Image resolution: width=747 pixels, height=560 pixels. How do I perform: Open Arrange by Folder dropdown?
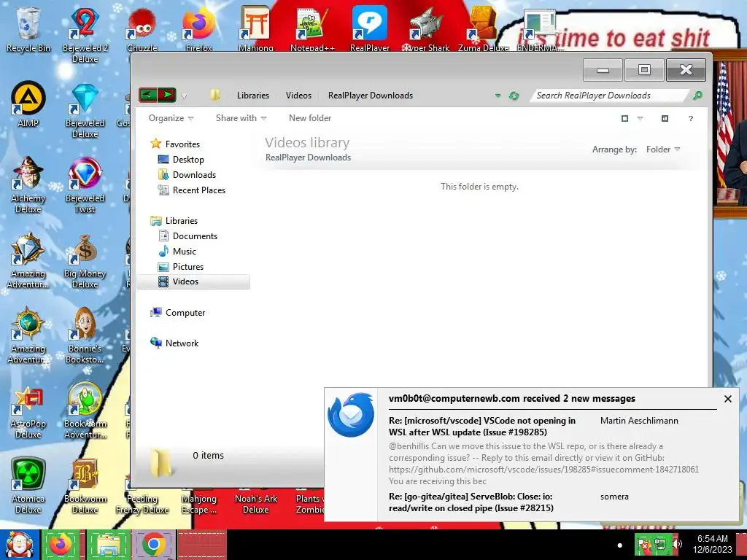coord(662,149)
